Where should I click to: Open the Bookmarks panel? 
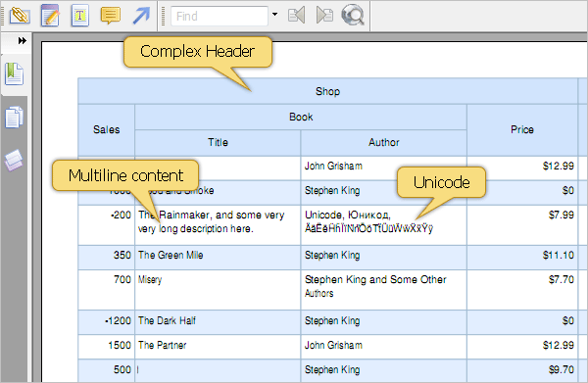click(x=15, y=73)
